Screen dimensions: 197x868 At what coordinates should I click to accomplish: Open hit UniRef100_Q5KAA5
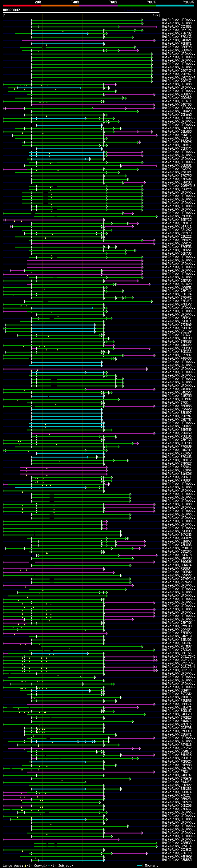[x=177, y=115]
